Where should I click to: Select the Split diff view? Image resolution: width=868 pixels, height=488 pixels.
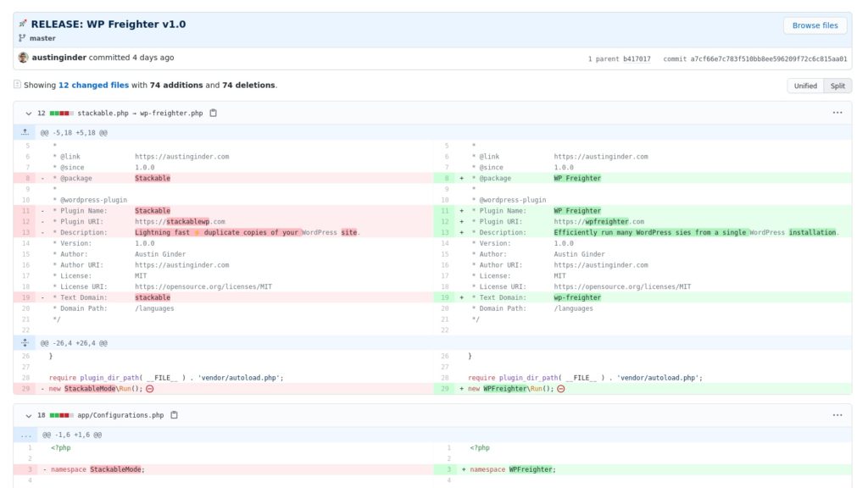[x=837, y=86]
